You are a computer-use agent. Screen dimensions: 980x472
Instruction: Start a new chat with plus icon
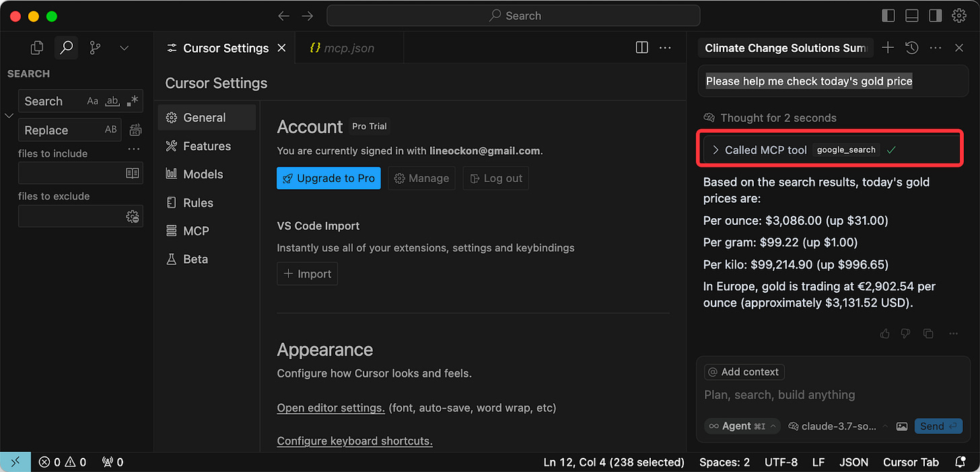888,48
